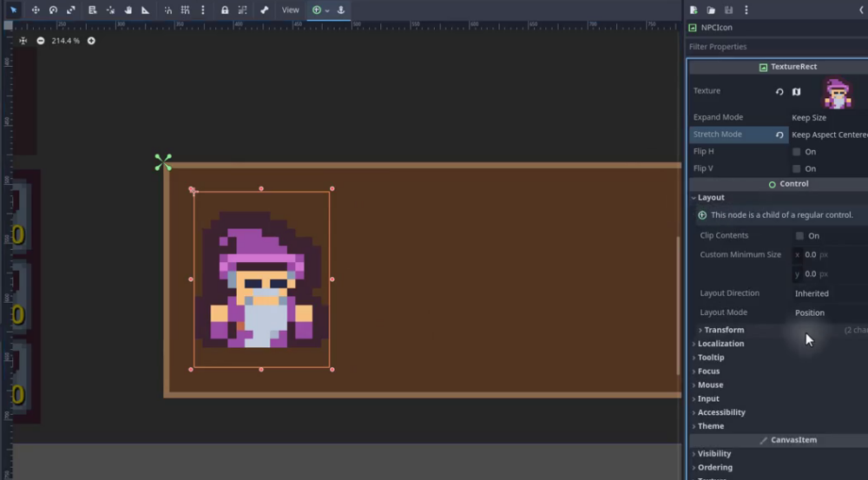Collapse the TextureRect section header
The image size is (868, 480).
pos(779,67)
